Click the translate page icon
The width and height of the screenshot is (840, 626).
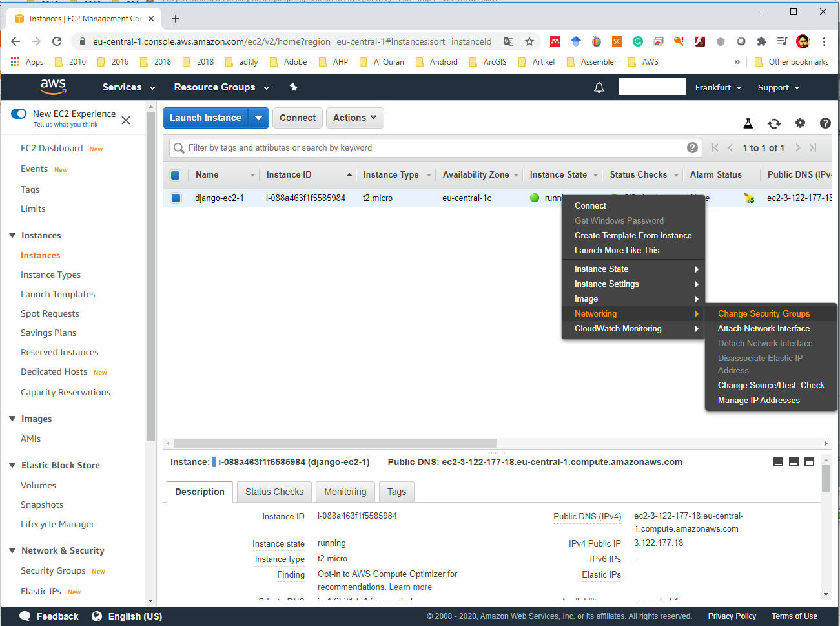(x=509, y=41)
